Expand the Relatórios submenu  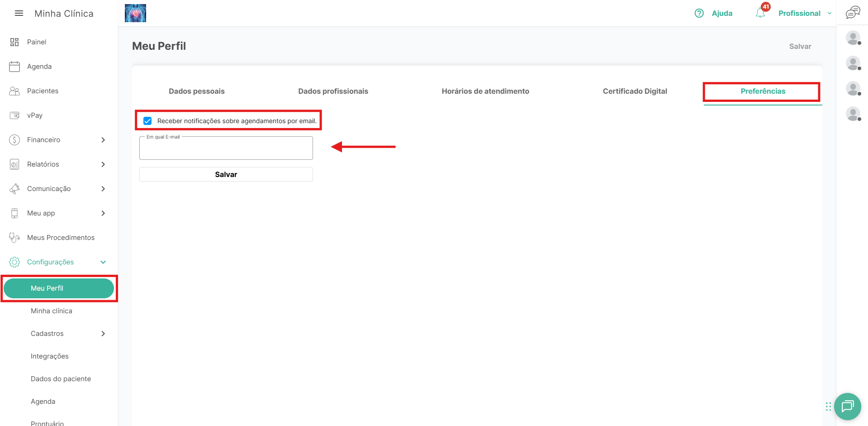coord(103,164)
